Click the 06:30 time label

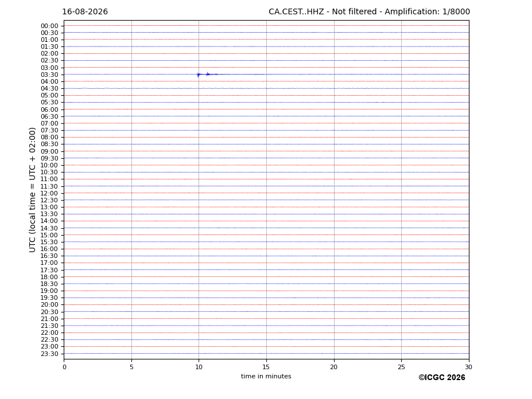point(49,116)
